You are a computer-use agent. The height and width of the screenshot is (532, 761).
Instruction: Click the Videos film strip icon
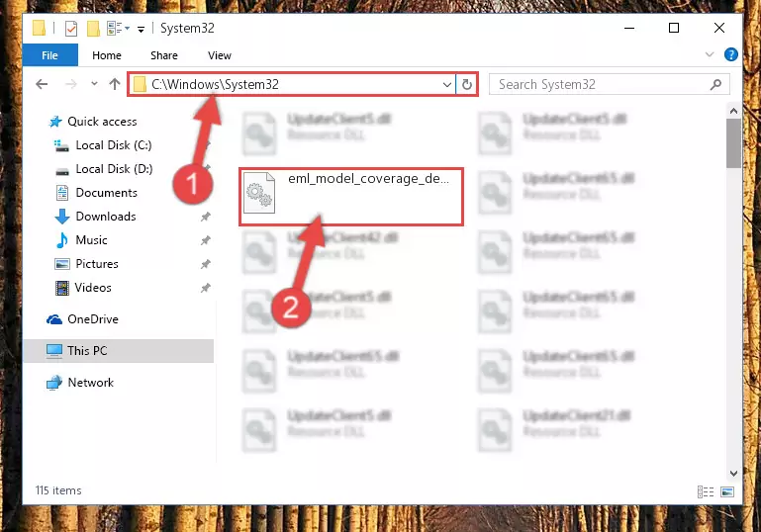click(x=62, y=288)
